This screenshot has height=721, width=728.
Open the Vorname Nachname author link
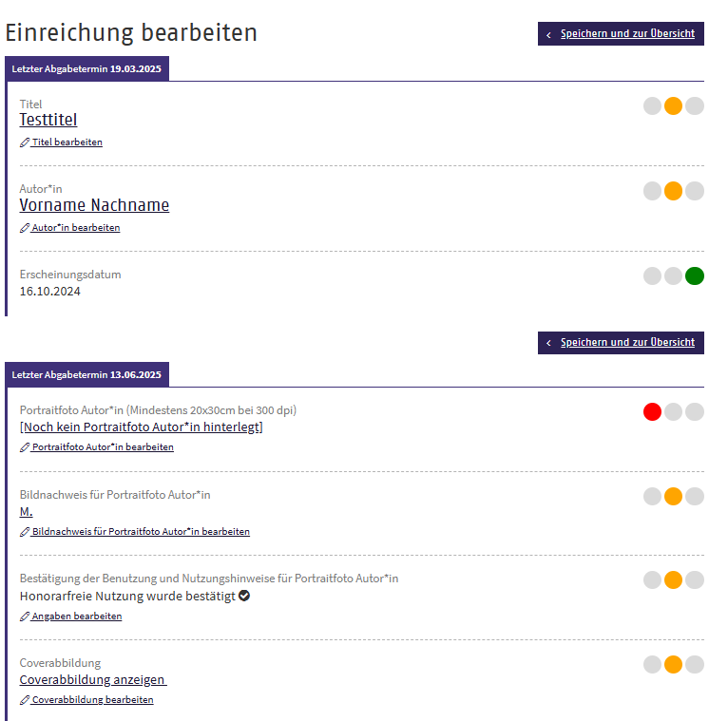click(x=94, y=205)
